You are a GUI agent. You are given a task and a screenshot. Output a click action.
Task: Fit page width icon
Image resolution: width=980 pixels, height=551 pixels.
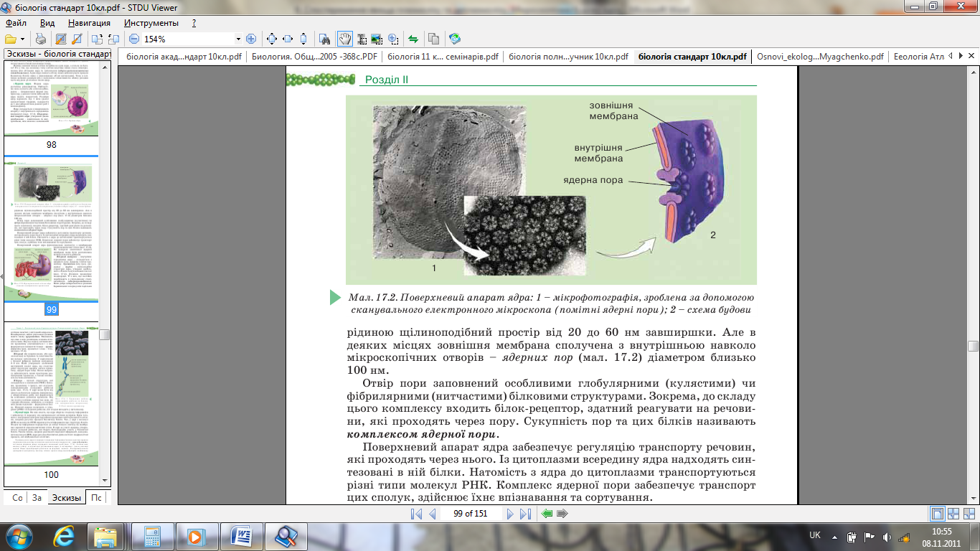[288, 39]
